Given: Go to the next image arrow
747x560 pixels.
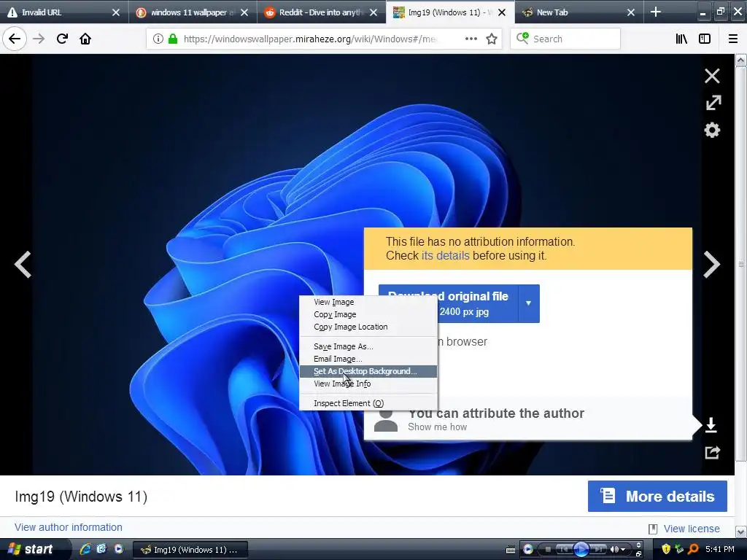Looking at the screenshot, I should (x=711, y=264).
